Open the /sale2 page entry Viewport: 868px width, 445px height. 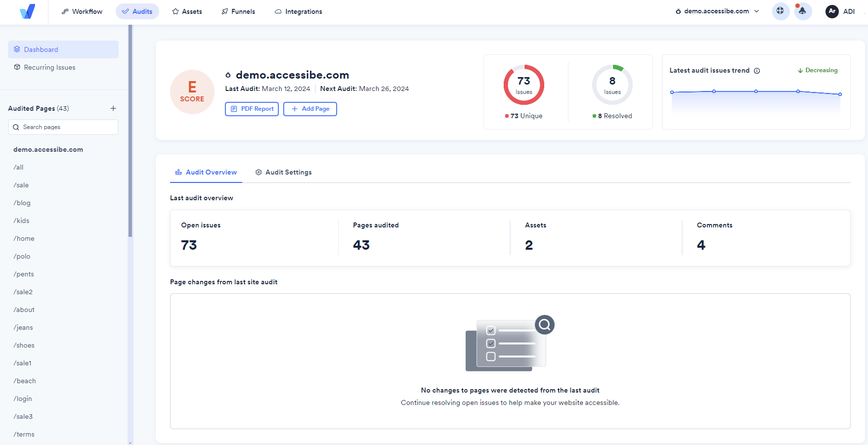pyautogui.click(x=23, y=292)
